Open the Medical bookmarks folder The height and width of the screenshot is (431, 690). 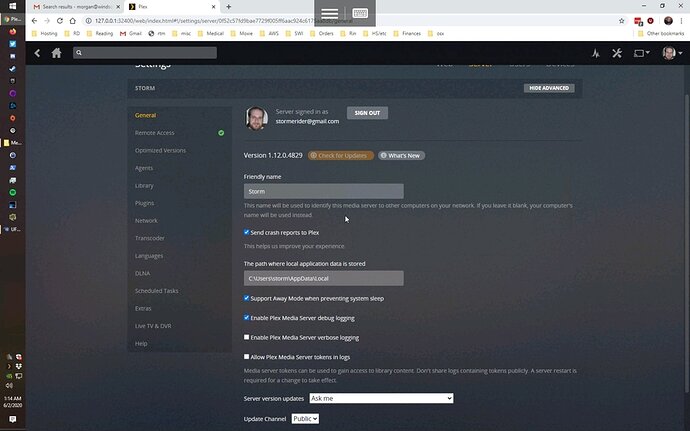[211, 33]
